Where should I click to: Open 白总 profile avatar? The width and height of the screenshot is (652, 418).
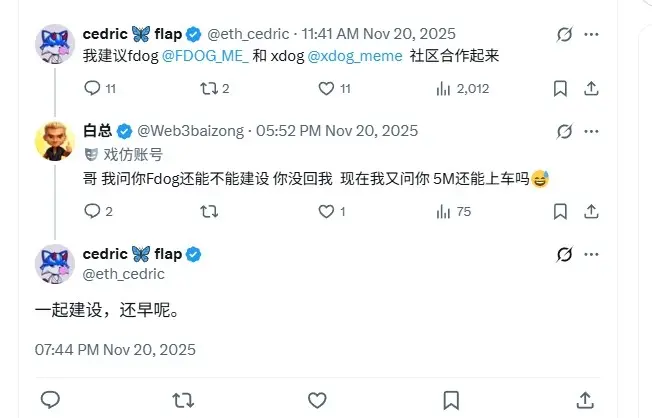tap(55, 141)
